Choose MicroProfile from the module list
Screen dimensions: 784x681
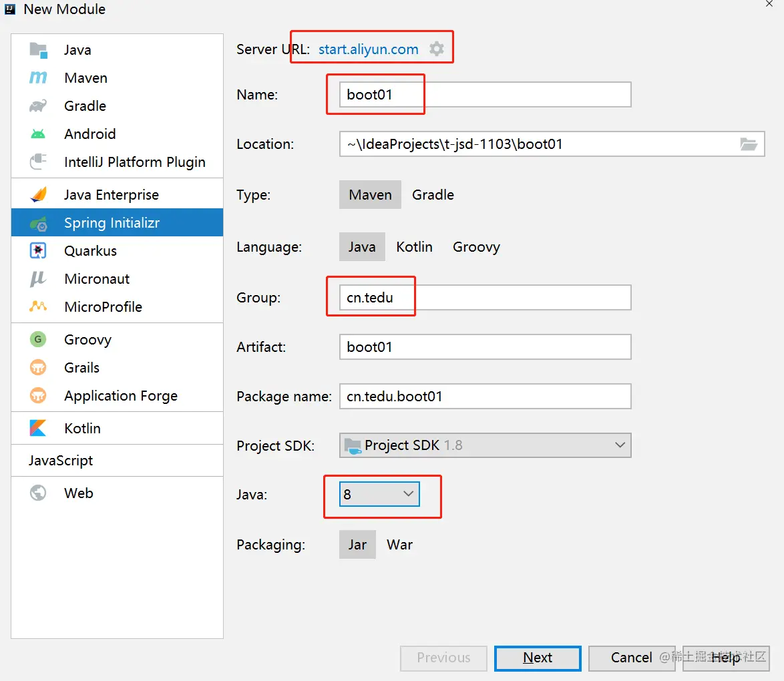point(103,307)
